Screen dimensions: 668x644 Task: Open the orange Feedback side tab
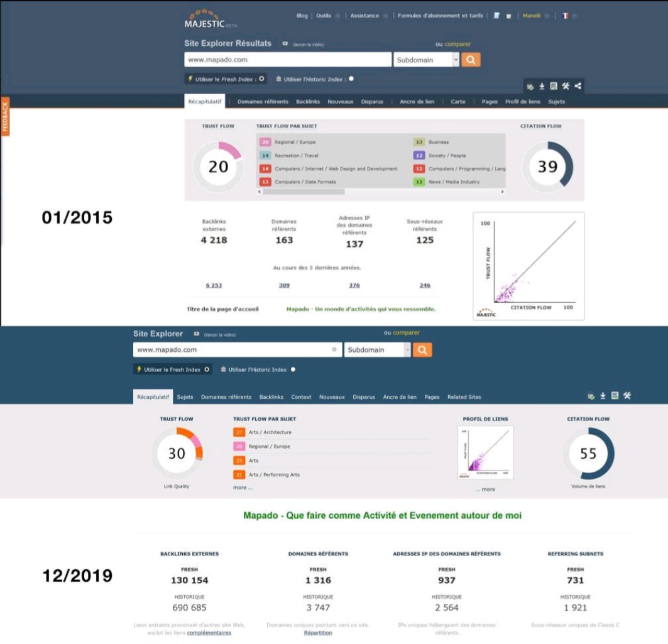click(5, 117)
